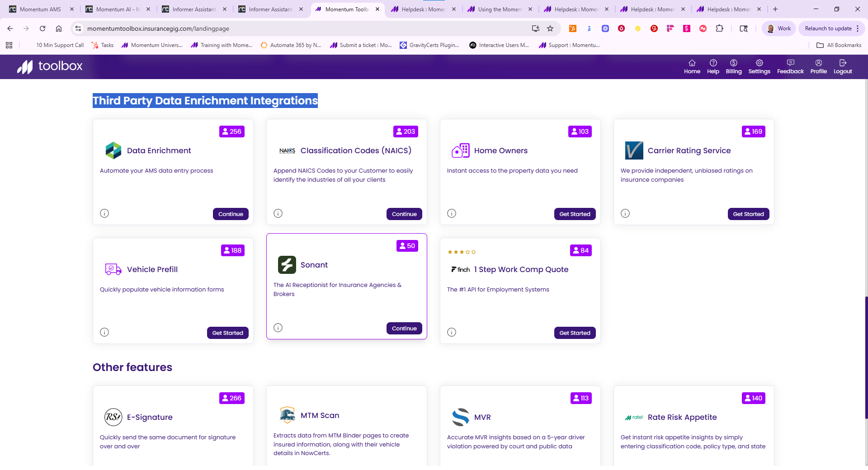This screenshot has width=868, height=470.
Task: Get Started with 1 Step Work Comp Quote
Action: tap(575, 333)
